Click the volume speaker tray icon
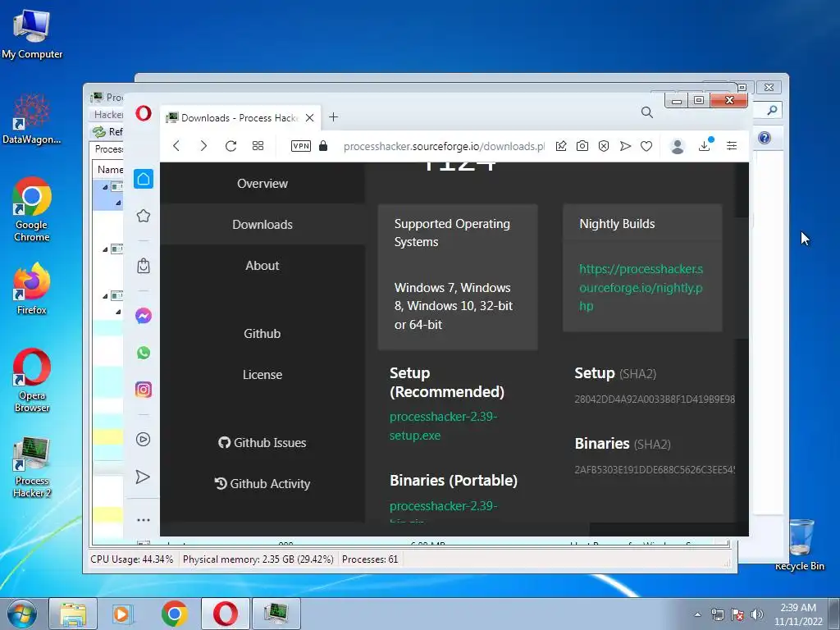Screen dimensions: 840x630 pos(757,614)
